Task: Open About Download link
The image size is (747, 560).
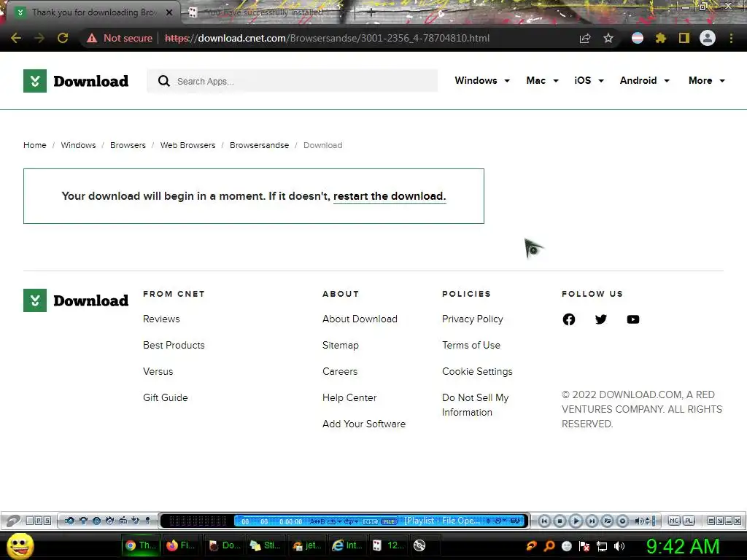Action: 360,319
